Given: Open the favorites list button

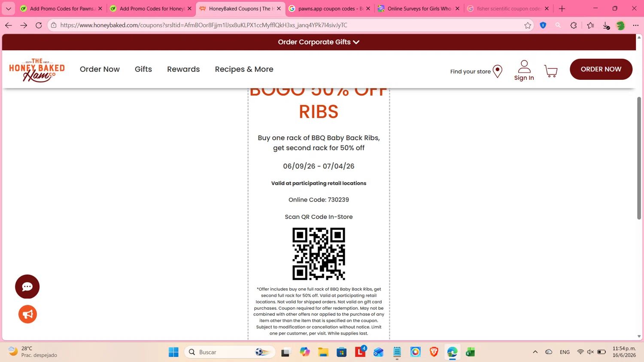Looking at the screenshot, I should coord(590,25).
